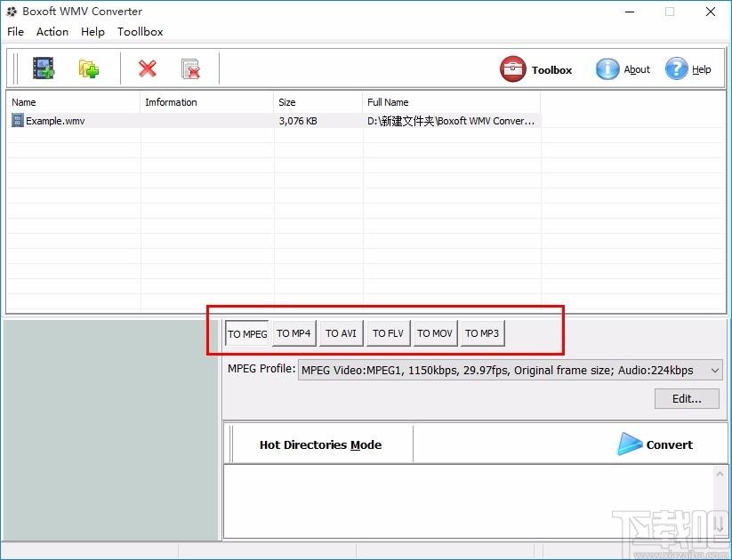The width and height of the screenshot is (732, 560).
Task: Click the Add folder icon
Action: (x=89, y=68)
